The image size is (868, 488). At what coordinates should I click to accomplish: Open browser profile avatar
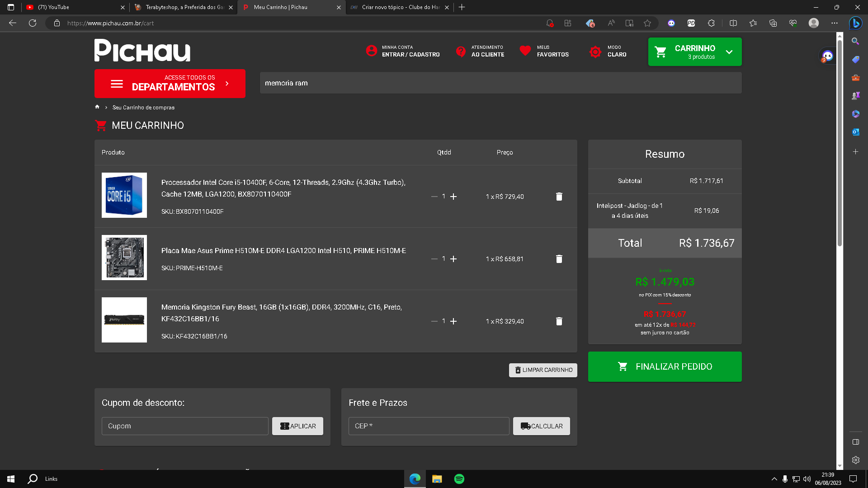click(x=814, y=23)
